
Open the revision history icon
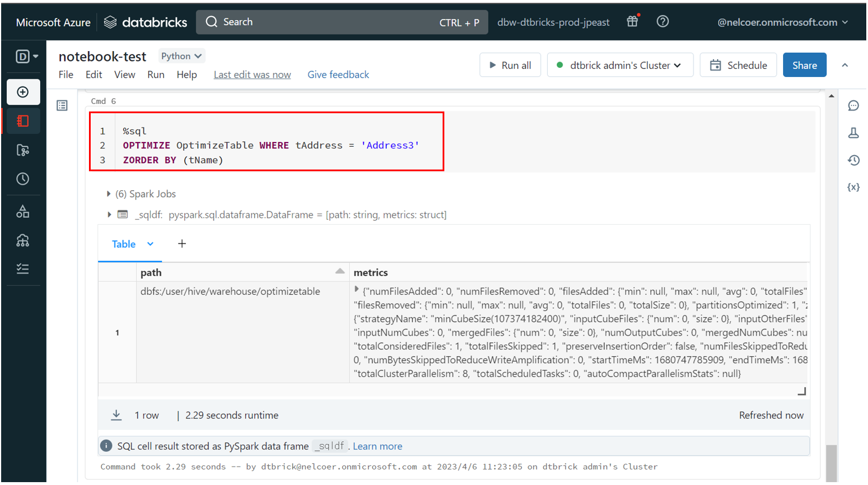853,160
